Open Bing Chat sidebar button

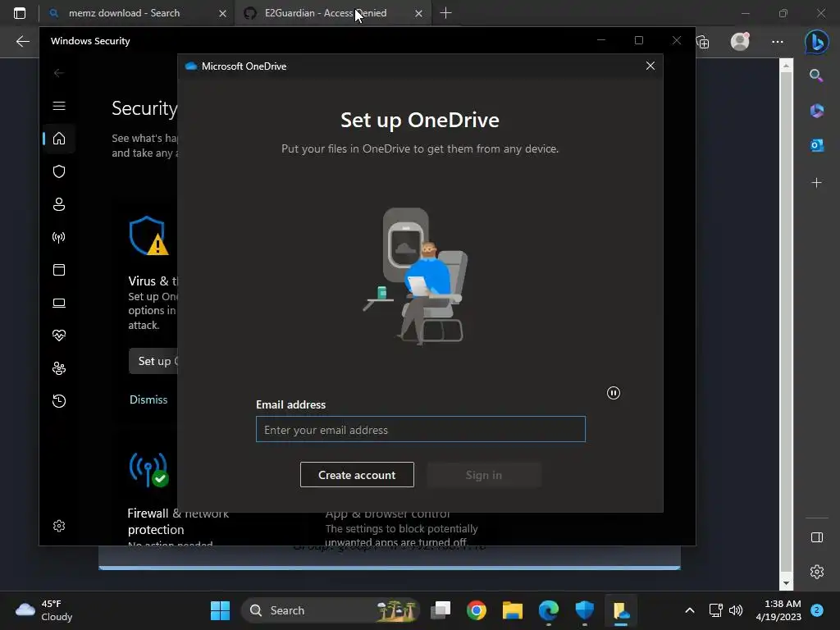coord(816,41)
